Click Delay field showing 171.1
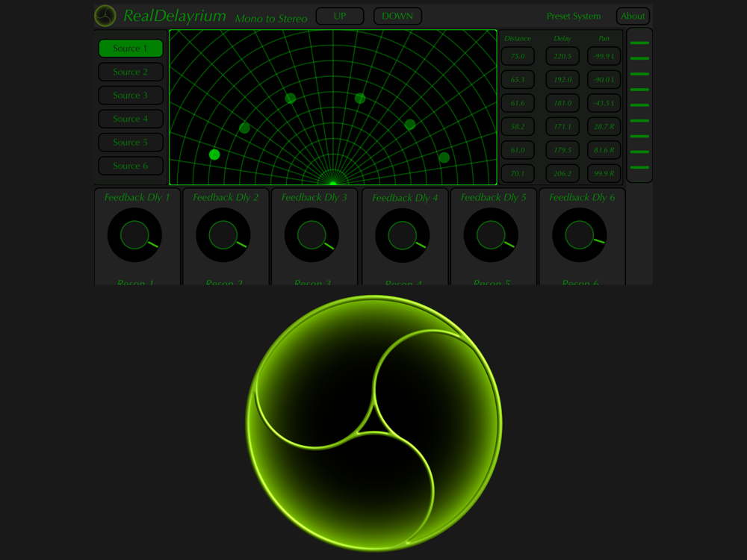Image resolution: width=747 pixels, height=560 pixels. pos(562,127)
